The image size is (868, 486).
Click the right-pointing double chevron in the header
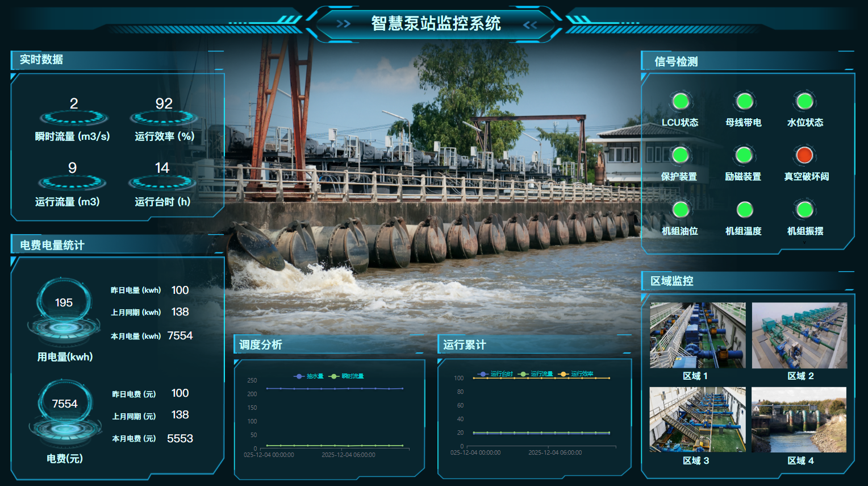point(343,24)
